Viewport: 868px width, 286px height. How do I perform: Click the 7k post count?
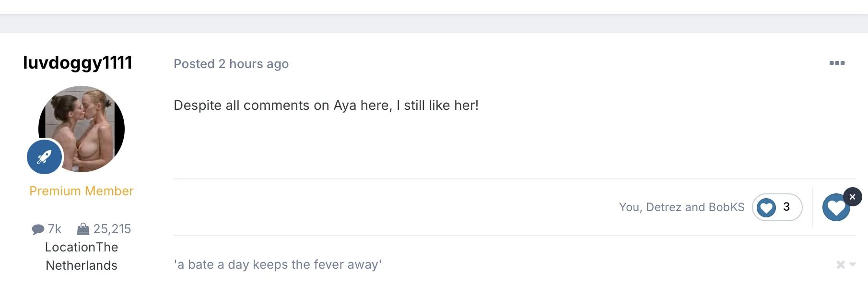click(x=55, y=229)
